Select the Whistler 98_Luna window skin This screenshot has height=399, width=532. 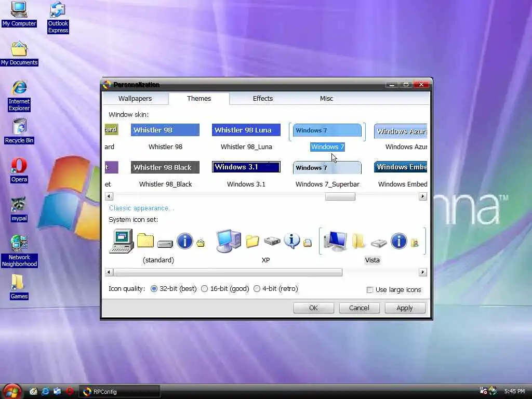tap(246, 137)
